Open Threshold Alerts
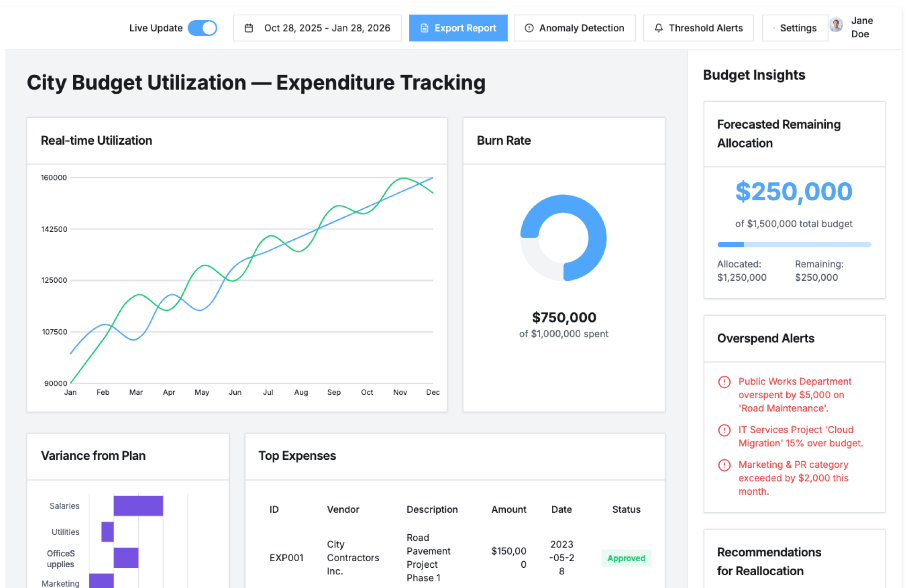The width and height of the screenshot is (905, 588). pos(698,28)
